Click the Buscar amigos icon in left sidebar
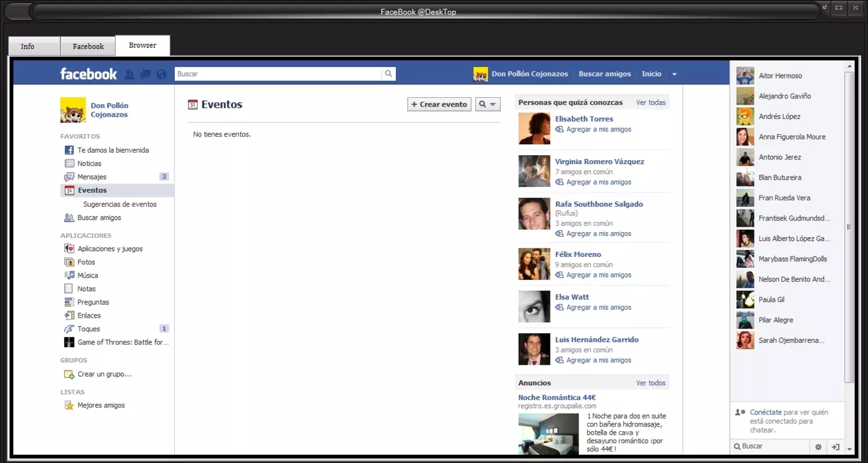The image size is (868, 463). 69,218
